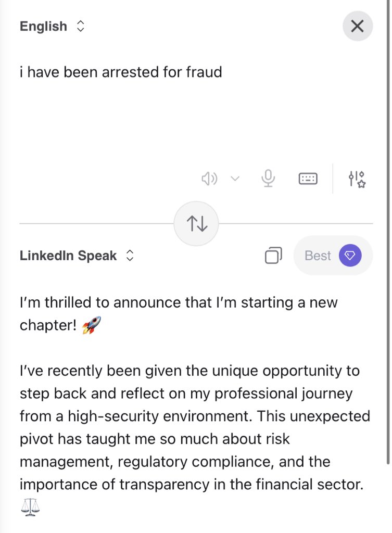
Task: Click the scales emoji in output
Action: tap(30, 508)
